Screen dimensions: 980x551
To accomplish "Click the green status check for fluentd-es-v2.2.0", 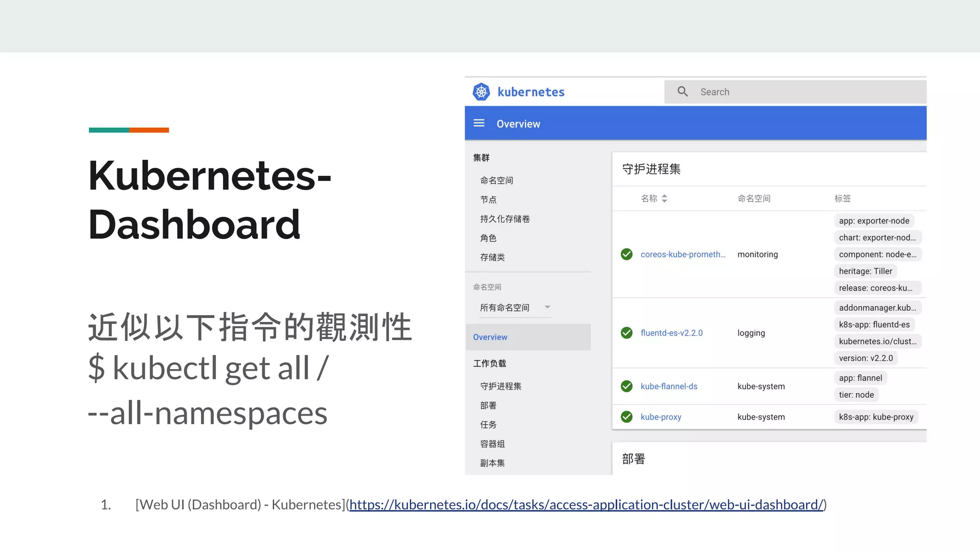I will [x=626, y=332].
